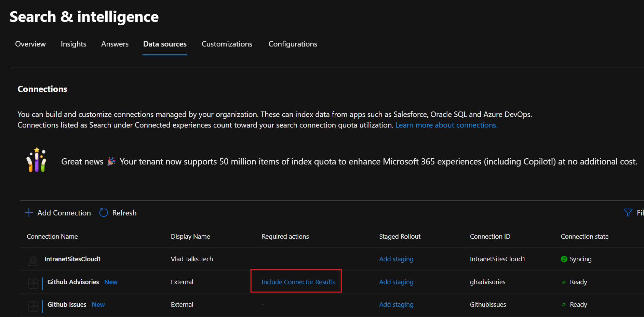Click Add staging for IntranetSitesCloud1
The height and width of the screenshot is (317, 644).
tap(396, 259)
